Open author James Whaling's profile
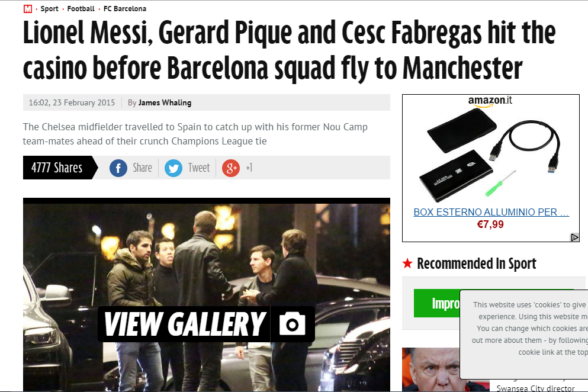Viewport: 588px width, 392px height. (165, 103)
